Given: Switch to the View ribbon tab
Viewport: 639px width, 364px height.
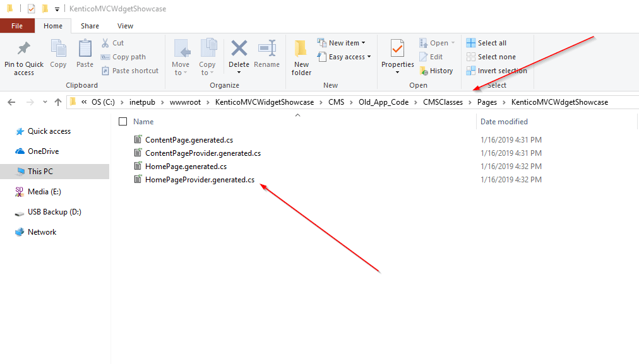Looking at the screenshot, I should (125, 26).
